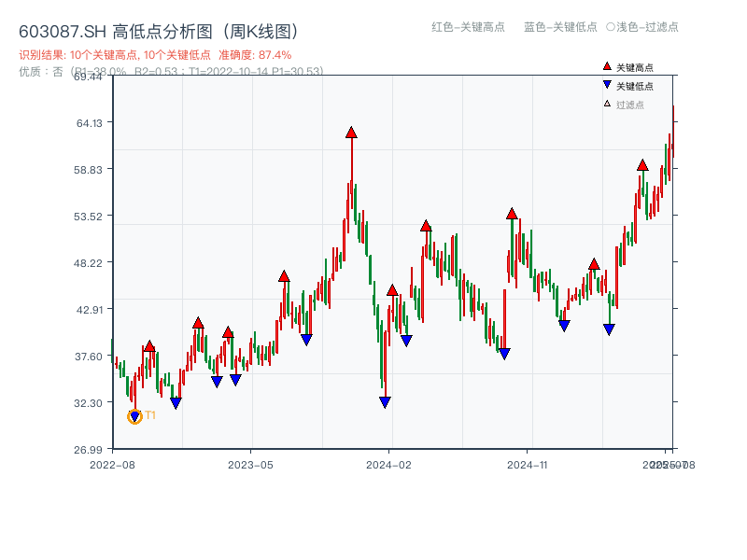747x560 pixels.
Task: Click the red high marker near 40 before 2023-05
Action: click(x=228, y=332)
